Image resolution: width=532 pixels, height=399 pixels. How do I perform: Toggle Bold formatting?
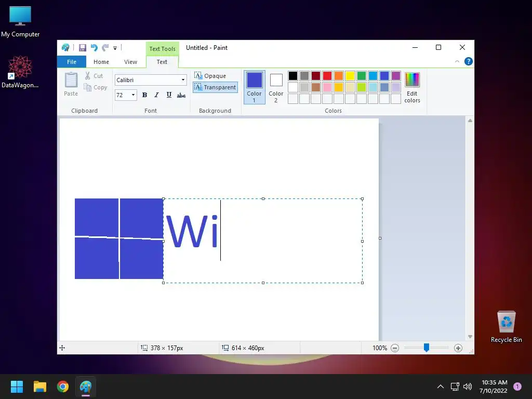144,95
